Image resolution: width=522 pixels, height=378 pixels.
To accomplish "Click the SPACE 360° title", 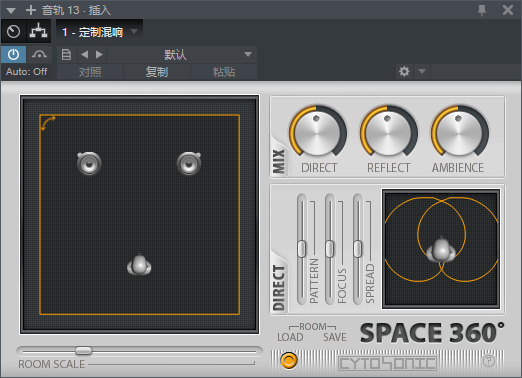I will pyautogui.click(x=432, y=333).
